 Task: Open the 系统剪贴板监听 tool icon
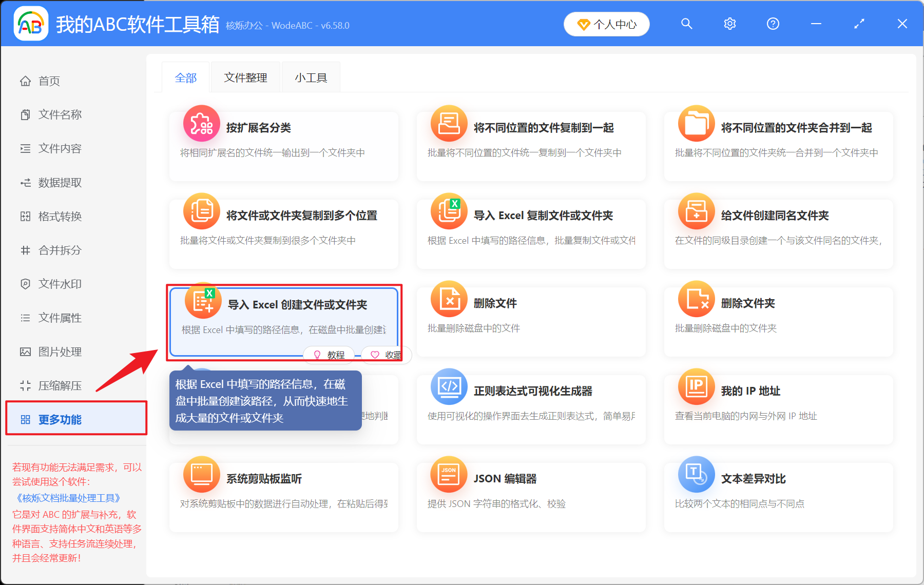(201, 474)
